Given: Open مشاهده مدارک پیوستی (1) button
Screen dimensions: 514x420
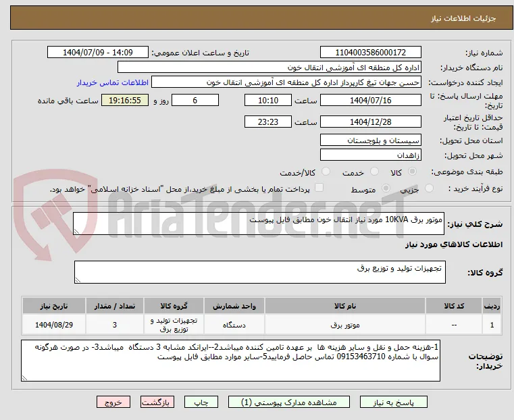Looking at the screenshot, I should pos(289,402).
